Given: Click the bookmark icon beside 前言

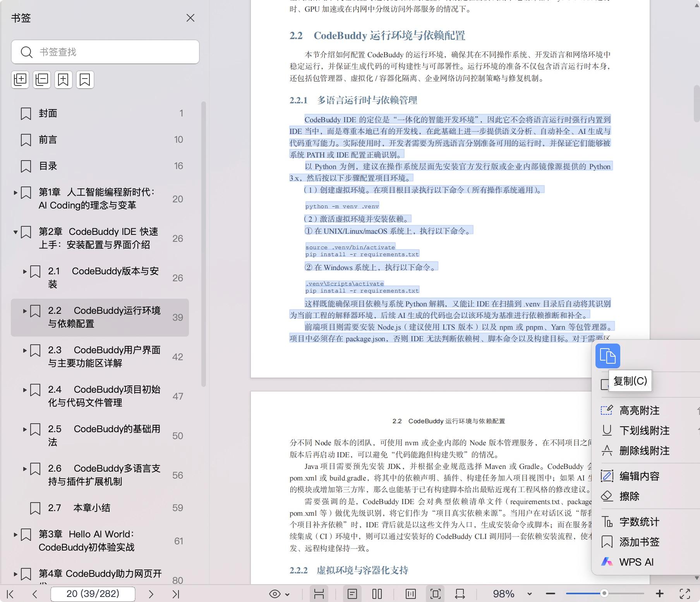Looking at the screenshot, I should tap(26, 140).
